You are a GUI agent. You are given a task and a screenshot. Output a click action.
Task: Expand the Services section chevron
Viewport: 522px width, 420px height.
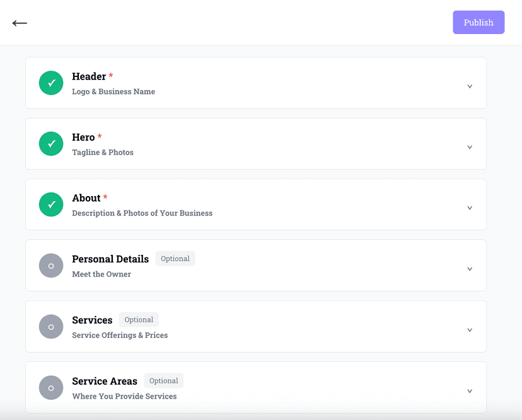[470, 329]
